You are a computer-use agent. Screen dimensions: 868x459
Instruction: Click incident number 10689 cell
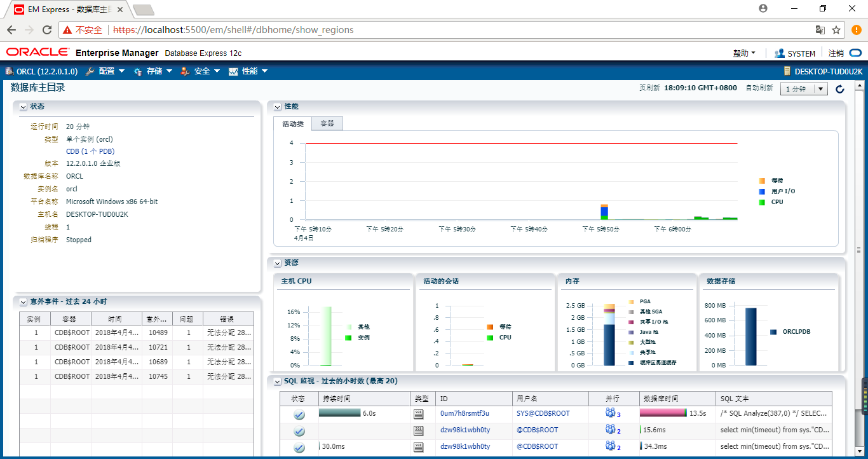158,362
